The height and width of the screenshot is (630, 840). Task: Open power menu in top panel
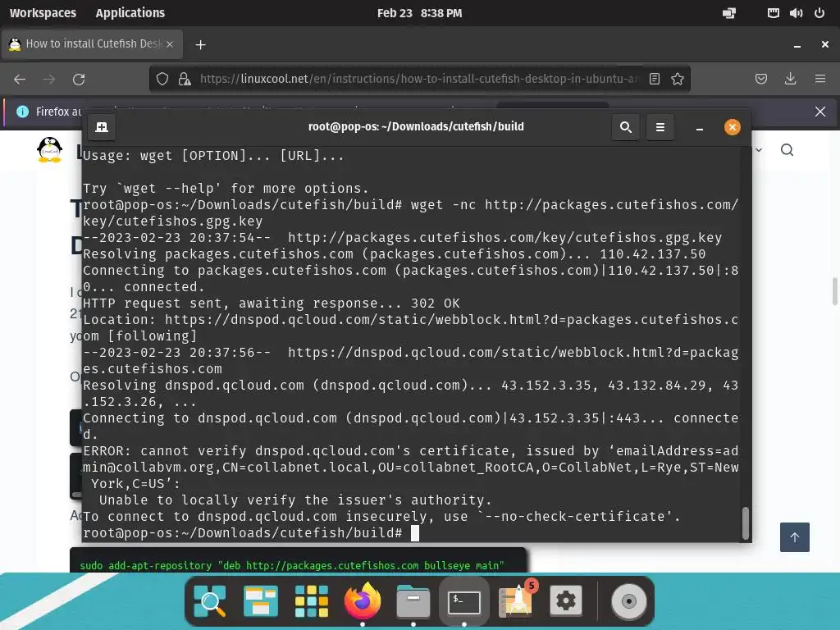819,13
